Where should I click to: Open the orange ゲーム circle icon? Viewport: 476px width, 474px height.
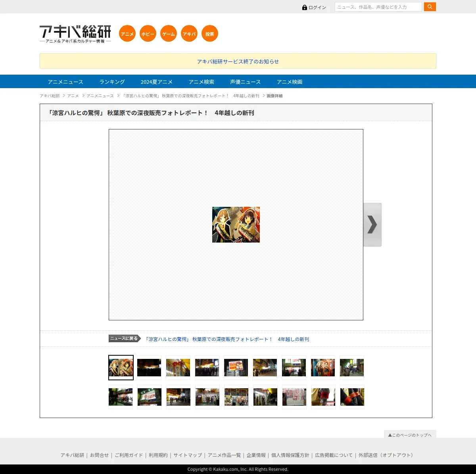(x=169, y=33)
